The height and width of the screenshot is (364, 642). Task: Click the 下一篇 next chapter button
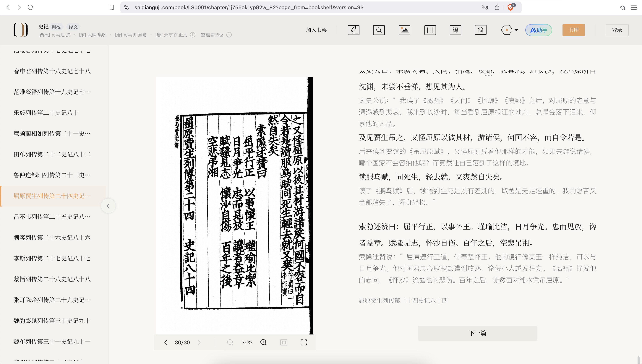pyautogui.click(x=477, y=333)
